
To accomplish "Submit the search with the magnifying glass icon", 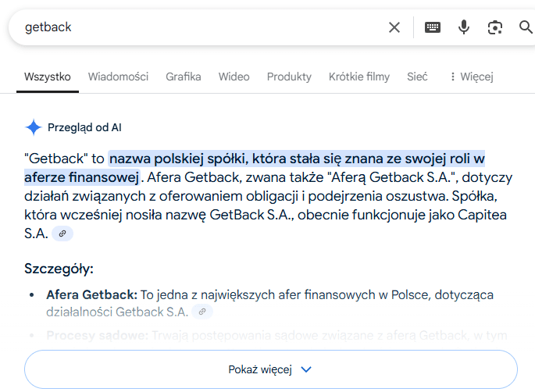I will point(526,27).
